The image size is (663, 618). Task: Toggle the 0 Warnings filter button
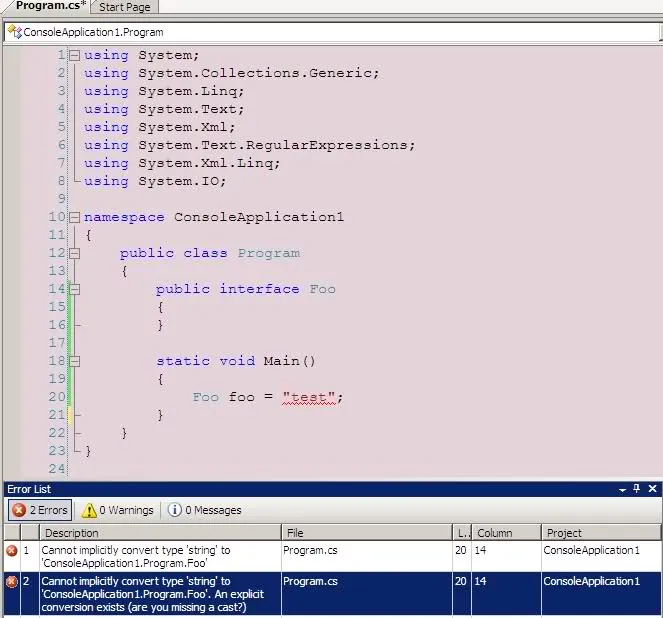118,510
